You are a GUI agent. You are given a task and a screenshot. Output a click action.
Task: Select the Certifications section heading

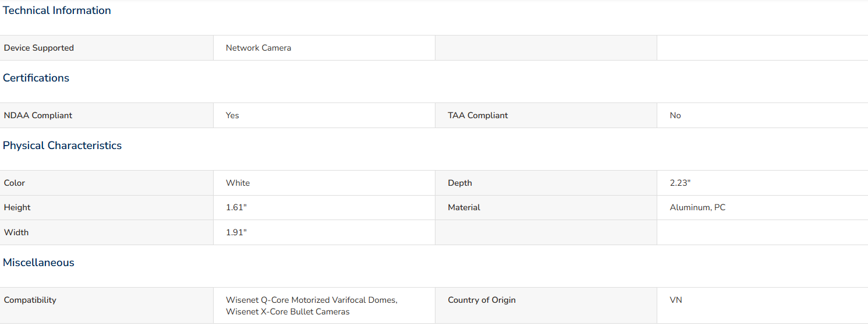36,78
